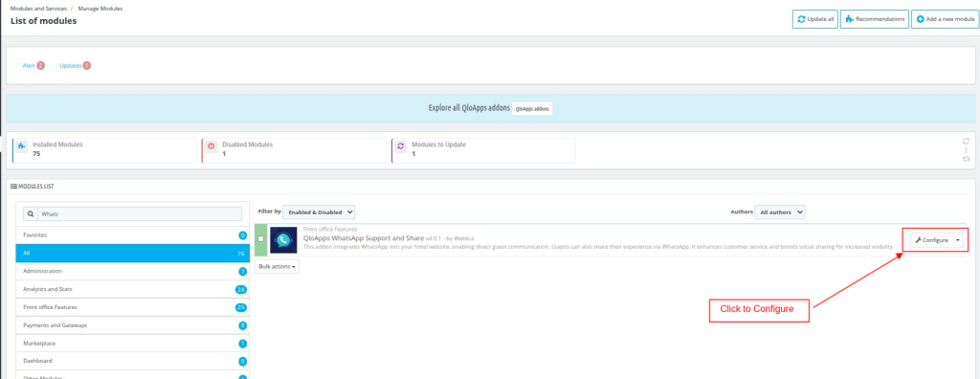Click the module search magnifier icon
Screen dimensions: 980x379
pyautogui.click(x=30, y=213)
